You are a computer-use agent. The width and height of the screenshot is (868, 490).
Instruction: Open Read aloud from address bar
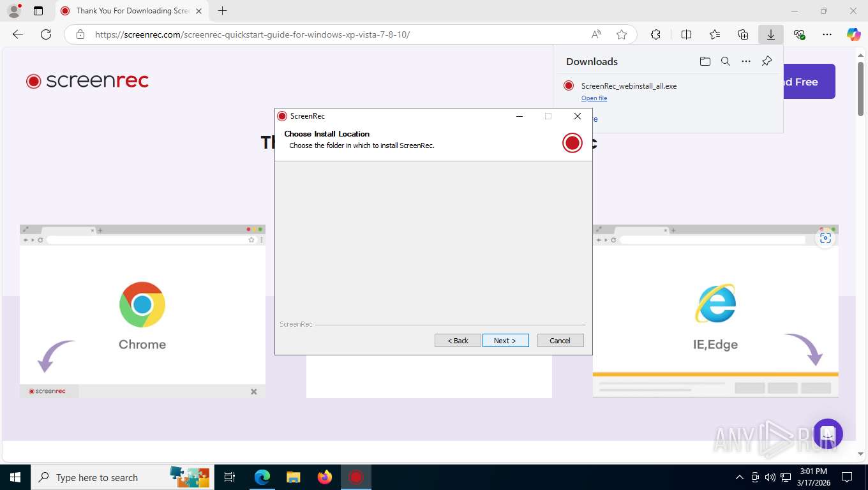click(x=596, y=34)
